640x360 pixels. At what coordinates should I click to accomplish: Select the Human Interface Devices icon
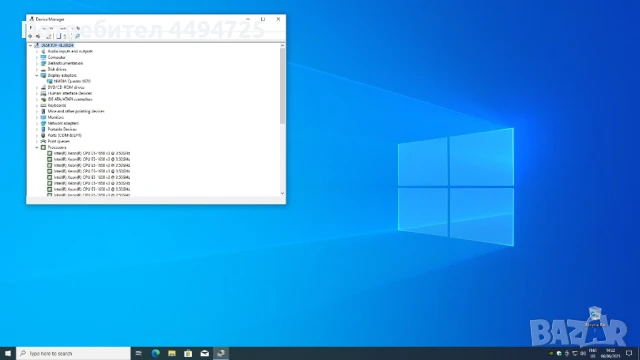pos(43,93)
